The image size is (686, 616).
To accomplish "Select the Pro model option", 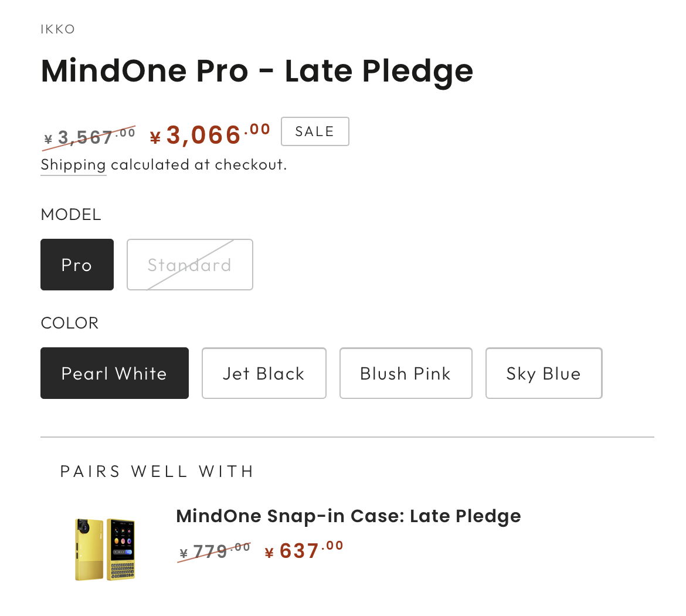I will click(x=77, y=265).
